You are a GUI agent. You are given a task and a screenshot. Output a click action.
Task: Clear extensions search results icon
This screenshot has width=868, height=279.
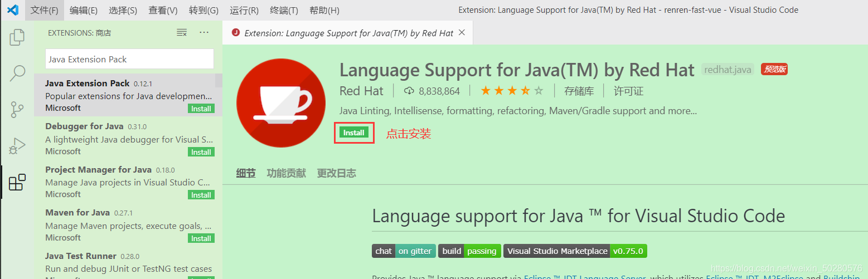point(182,33)
